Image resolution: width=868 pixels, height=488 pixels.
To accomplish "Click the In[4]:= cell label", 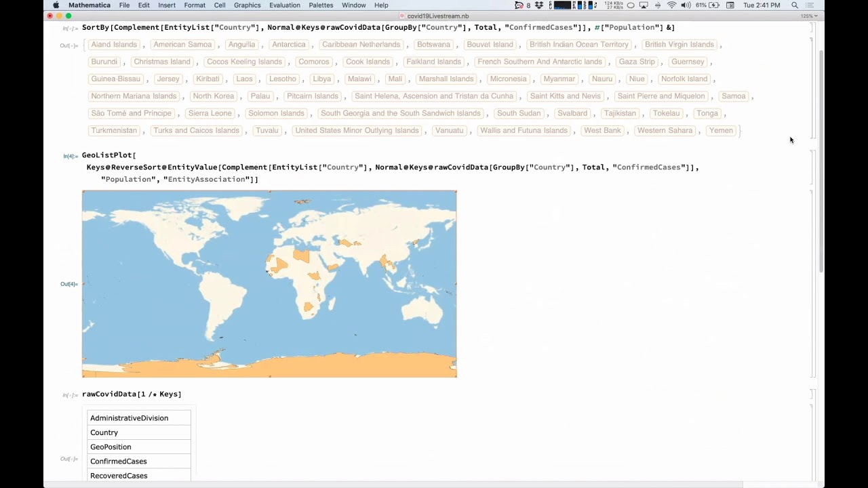I will [x=71, y=156].
